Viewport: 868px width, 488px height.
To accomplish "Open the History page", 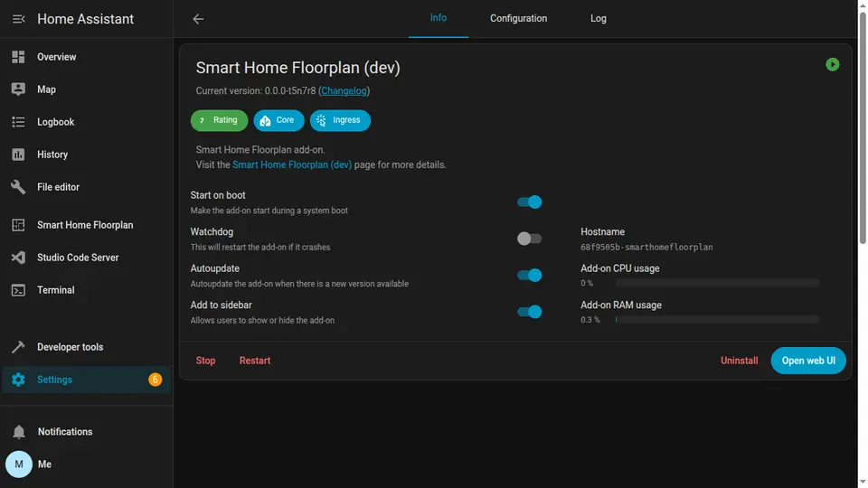I will point(87,155).
